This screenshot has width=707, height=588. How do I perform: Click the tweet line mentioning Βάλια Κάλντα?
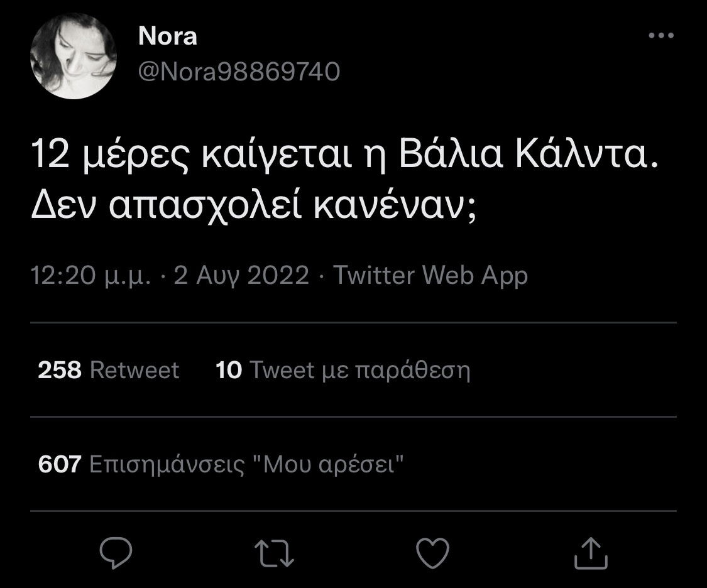coord(344,157)
